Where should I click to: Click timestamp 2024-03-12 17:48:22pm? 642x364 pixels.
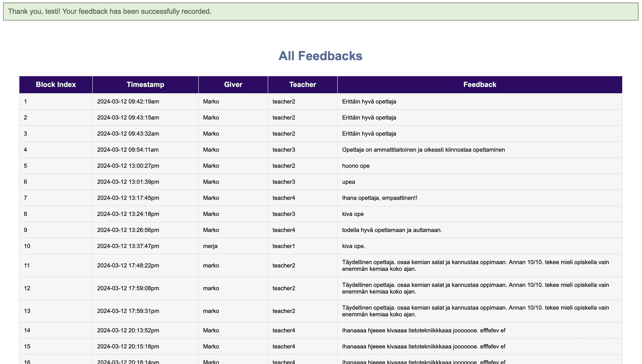pos(128,266)
